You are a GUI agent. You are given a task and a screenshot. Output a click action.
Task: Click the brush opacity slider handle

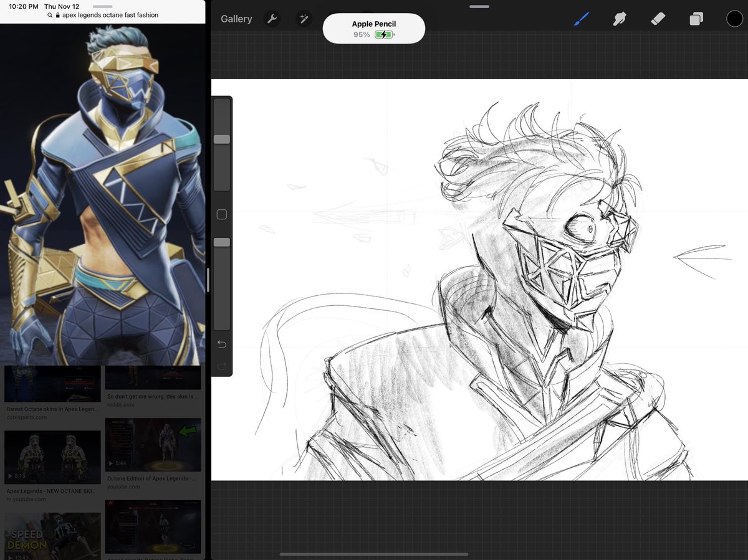[x=222, y=242]
